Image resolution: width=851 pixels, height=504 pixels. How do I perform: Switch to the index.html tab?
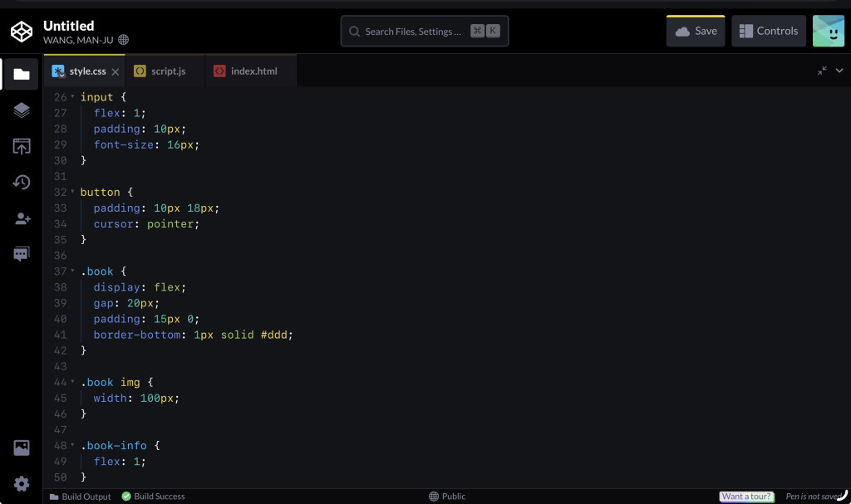(251, 71)
